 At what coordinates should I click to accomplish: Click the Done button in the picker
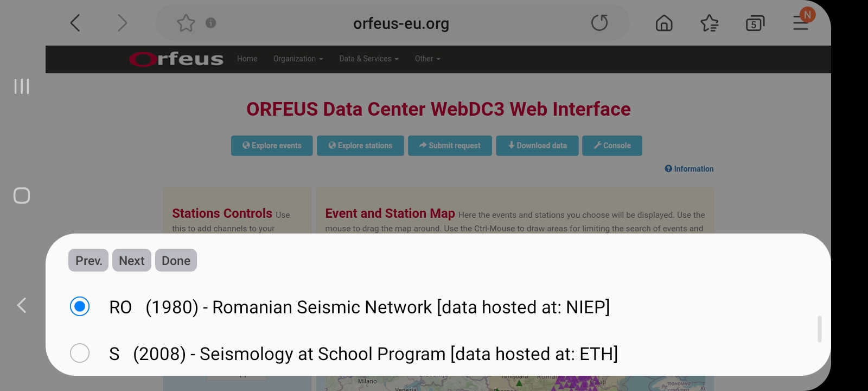coord(176,260)
